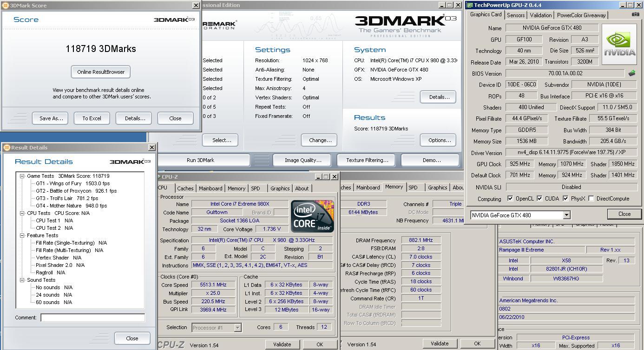Image resolution: width=644 pixels, height=350 pixels.
Task: Click Options... under Results
Action: tap(439, 140)
